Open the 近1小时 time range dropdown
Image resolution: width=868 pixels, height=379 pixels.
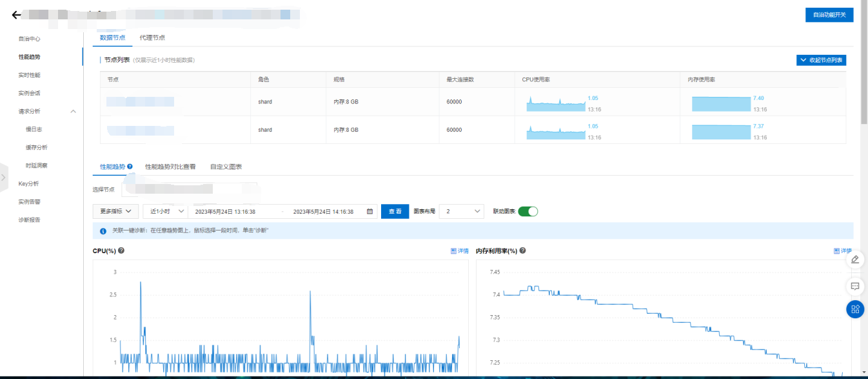point(164,211)
